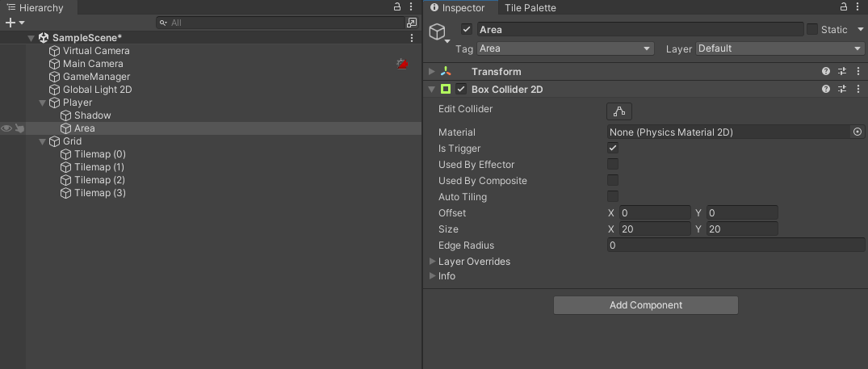Open Transform component help icon
This screenshot has width=868, height=369.
tap(826, 71)
